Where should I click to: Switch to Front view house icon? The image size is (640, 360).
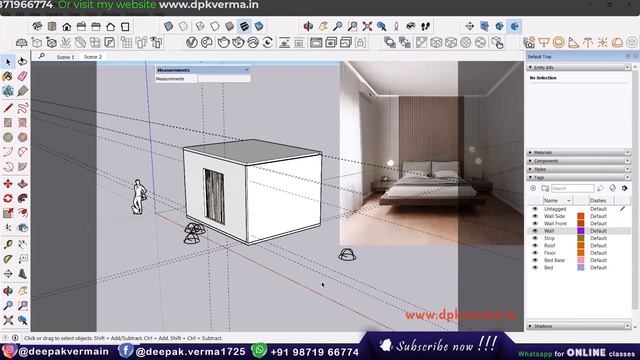click(x=67, y=27)
